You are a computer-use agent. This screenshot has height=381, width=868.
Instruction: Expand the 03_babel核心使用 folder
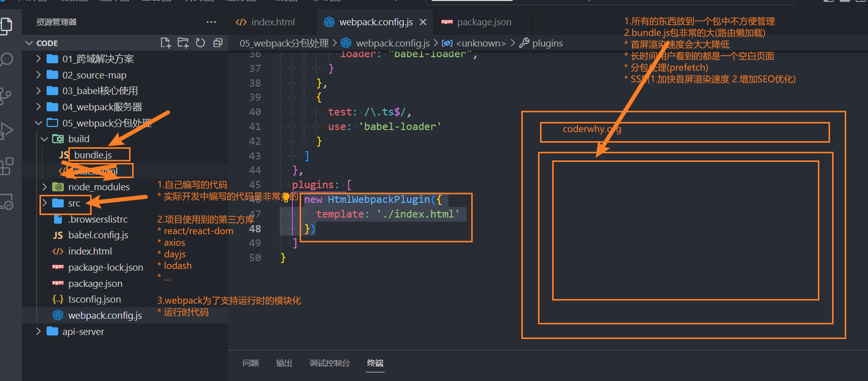(x=38, y=91)
